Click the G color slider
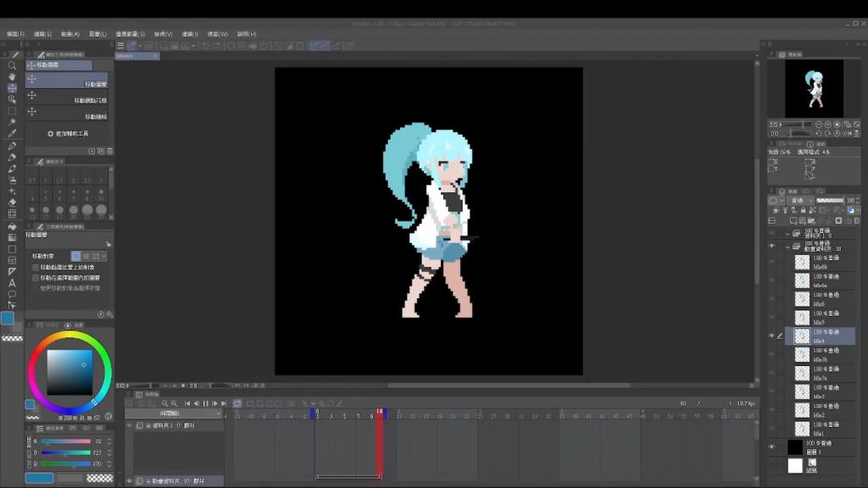The image size is (868, 488). (x=65, y=452)
